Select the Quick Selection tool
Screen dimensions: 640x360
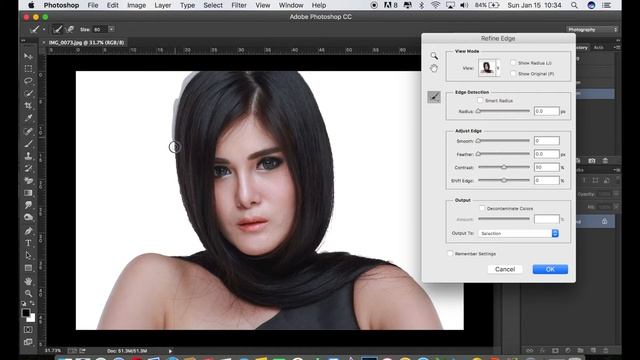click(28, 93)
